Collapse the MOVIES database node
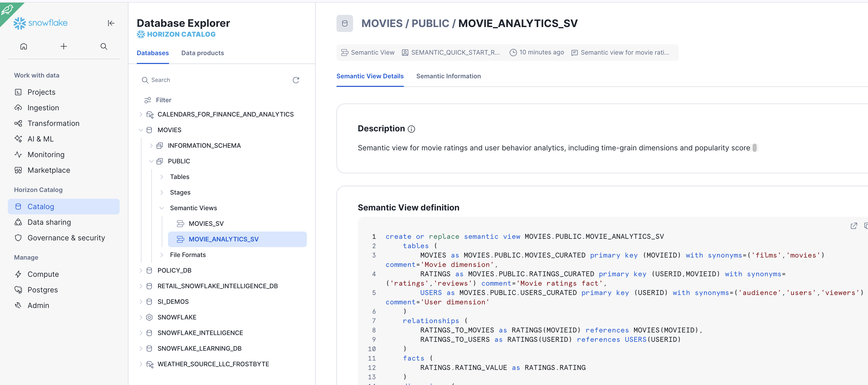 (x=141, y=130)
